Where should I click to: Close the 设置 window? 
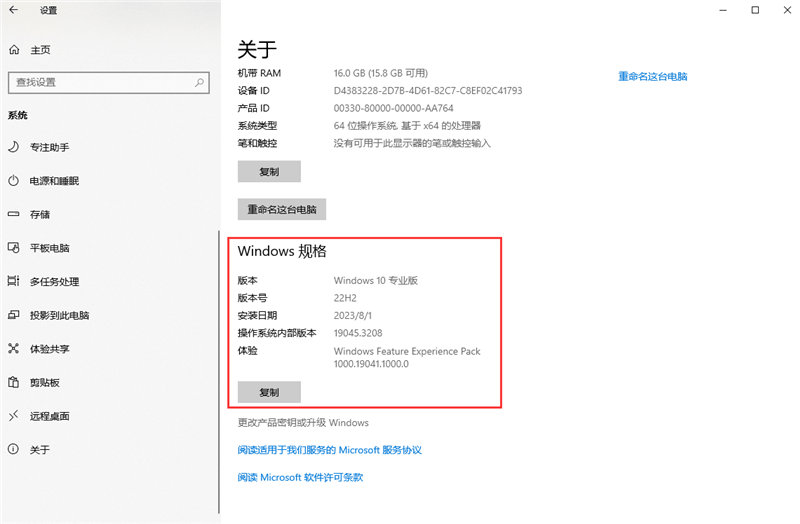click(787, 10)
